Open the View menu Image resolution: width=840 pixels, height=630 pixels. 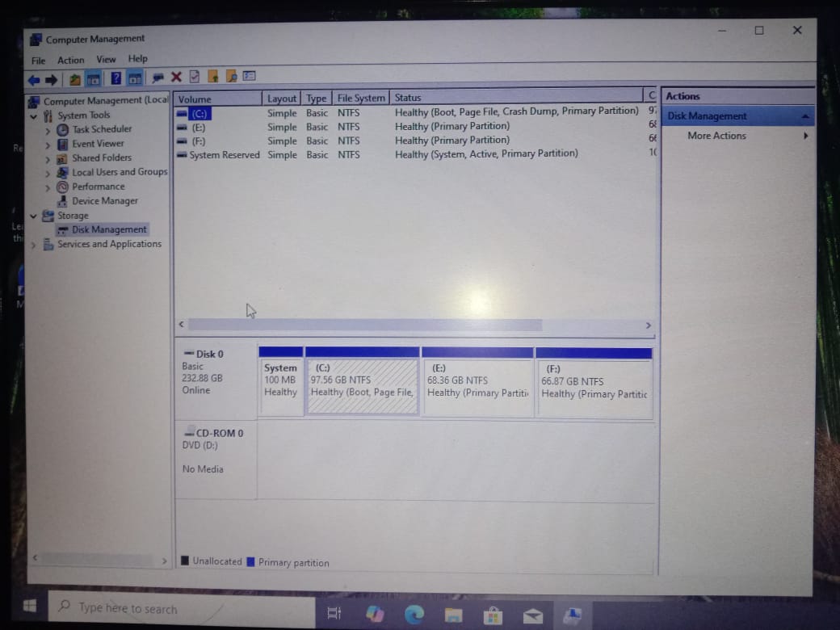click(106, 59)
